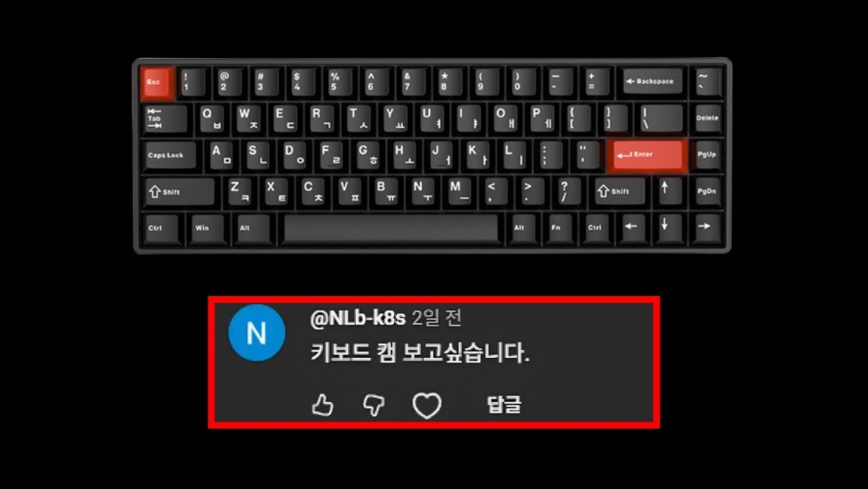Click the Backspace key on keyboard
Image resolution: width=868 pixels, height=489 pixels.
652,82
